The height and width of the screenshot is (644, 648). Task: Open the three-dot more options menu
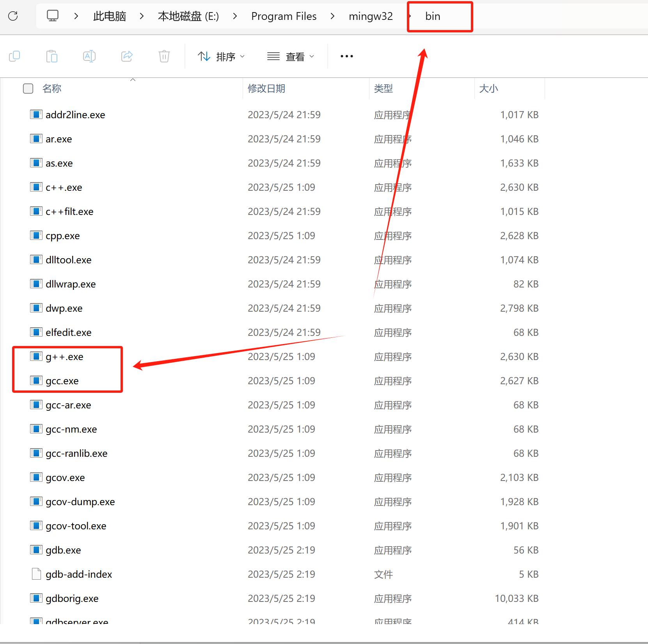point(346,56)
